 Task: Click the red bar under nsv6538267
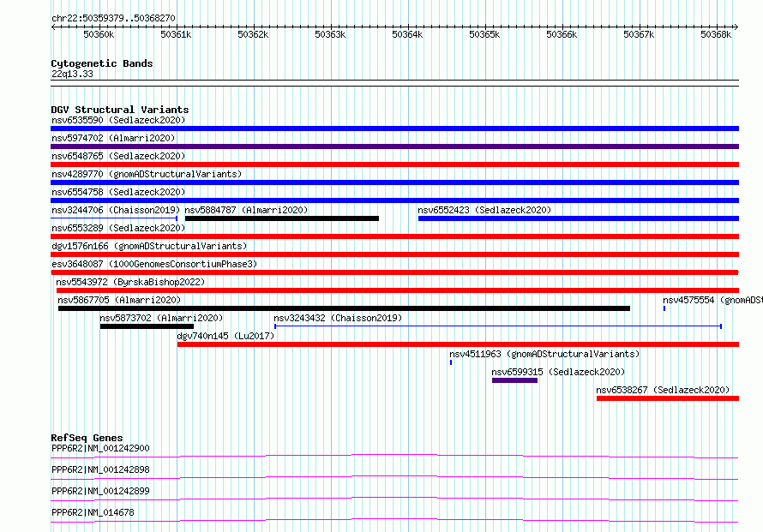[x=668, y=398]
